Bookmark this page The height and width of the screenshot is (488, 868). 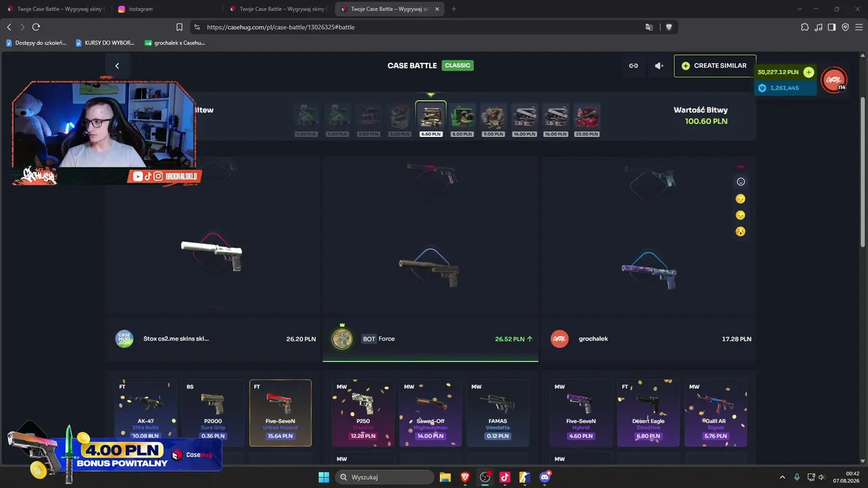tap(179, 27)
